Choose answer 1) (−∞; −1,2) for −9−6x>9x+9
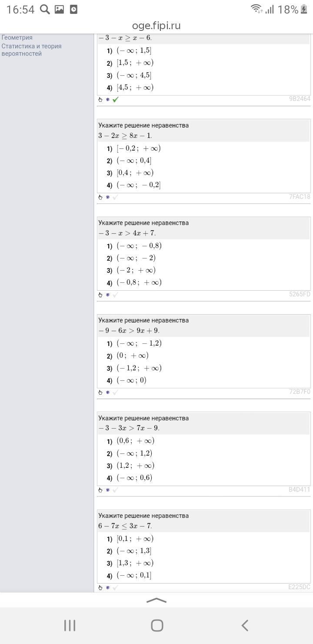Screen dimensions: 313x644 coord(139,343)
